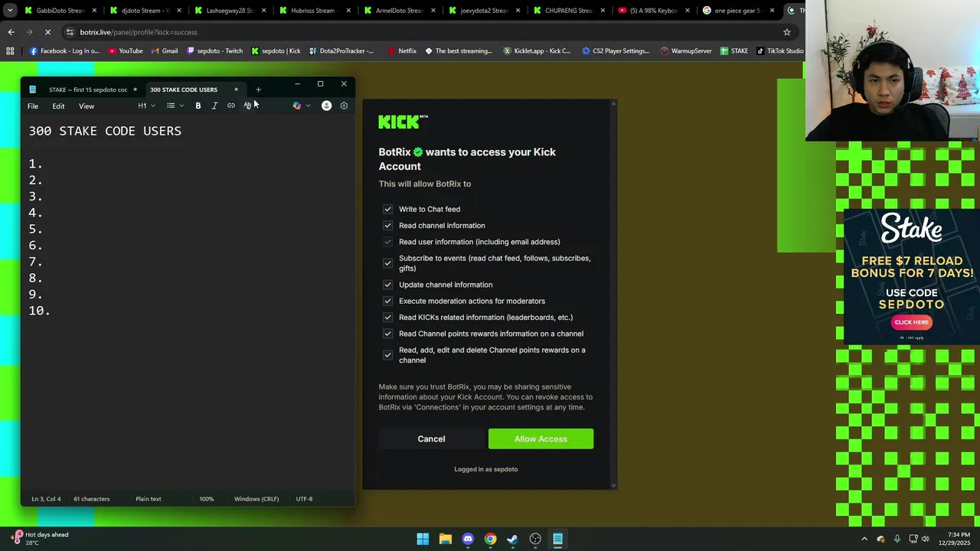This screenshot has width=980, height=551.
Task: Change UTF-8 encoding in status bar
Action: pos(304,499)
